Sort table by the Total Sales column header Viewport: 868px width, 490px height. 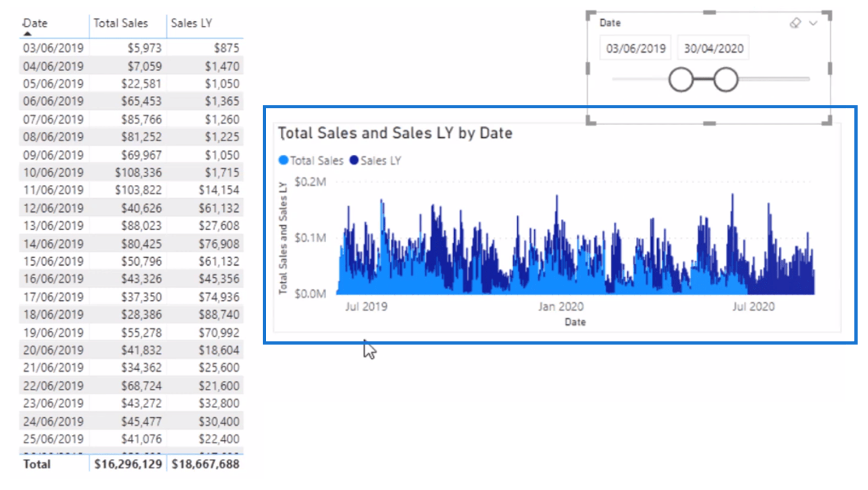point(120,23)
